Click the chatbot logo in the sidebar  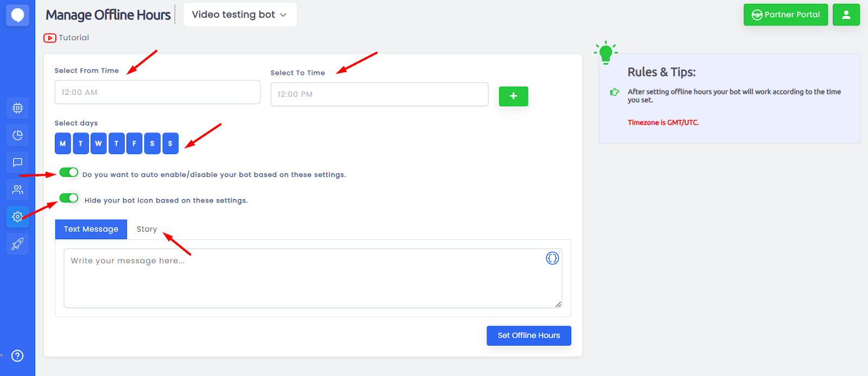(x=17, y=15)
